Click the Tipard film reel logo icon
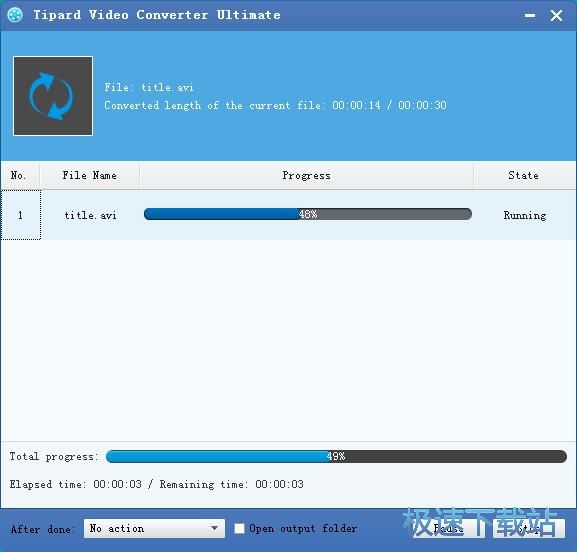The image size is (577, 552). 15,15
